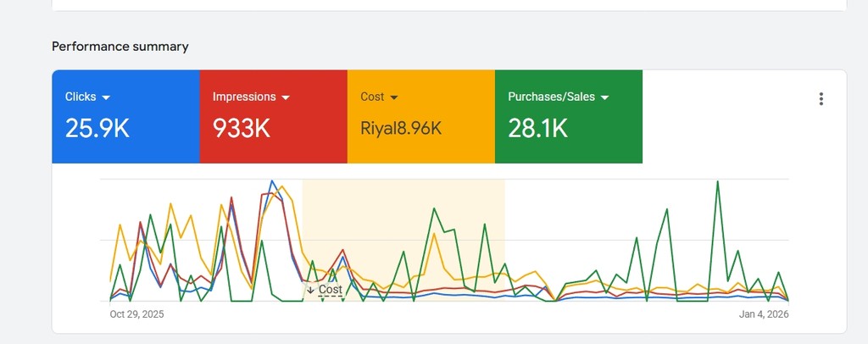This screenshot has width=868, height=344.
Task: Click the Jan 4, 2026 end date label
Action: 763,314
